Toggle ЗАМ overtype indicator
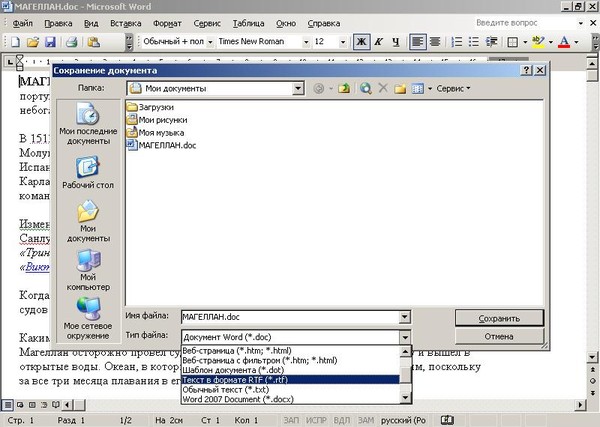 tap(366, 420)
